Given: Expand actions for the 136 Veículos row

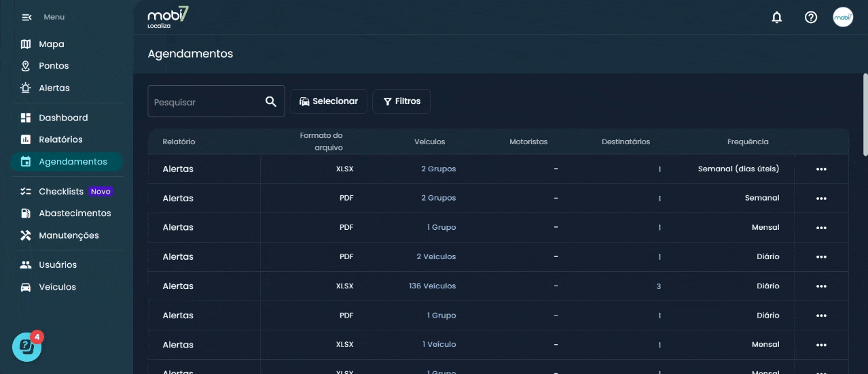Looking at the screenshot, I should pos(821,286).
